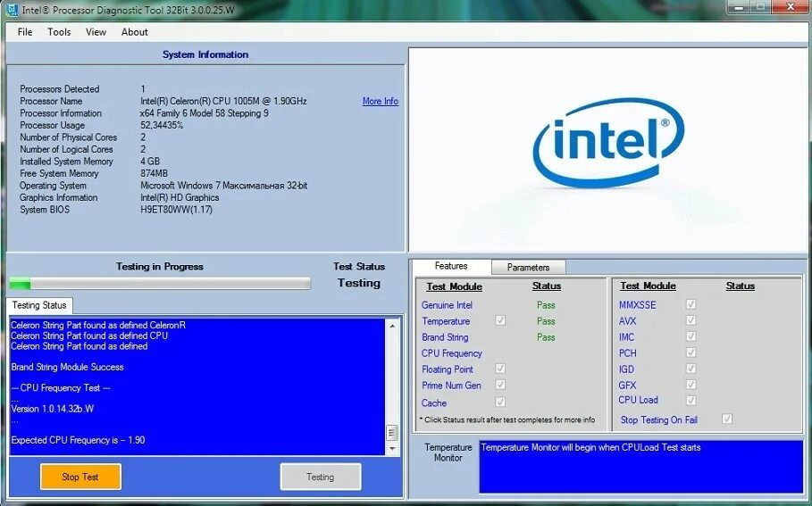Image resolution: width=812 pixels, height=506 pixels.
Task: Toggle the Stop Testing On Fail checkbox
Action: (727, 419)
